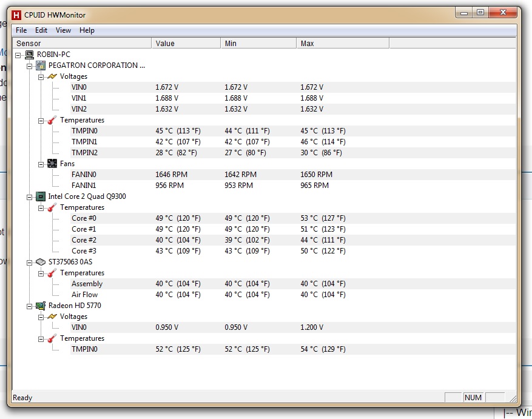Collapse the Radeon Temperatures group
Image resolution: width=532 pixels, height=419 pixels.
pyautogui.click(x=41, y=339)
